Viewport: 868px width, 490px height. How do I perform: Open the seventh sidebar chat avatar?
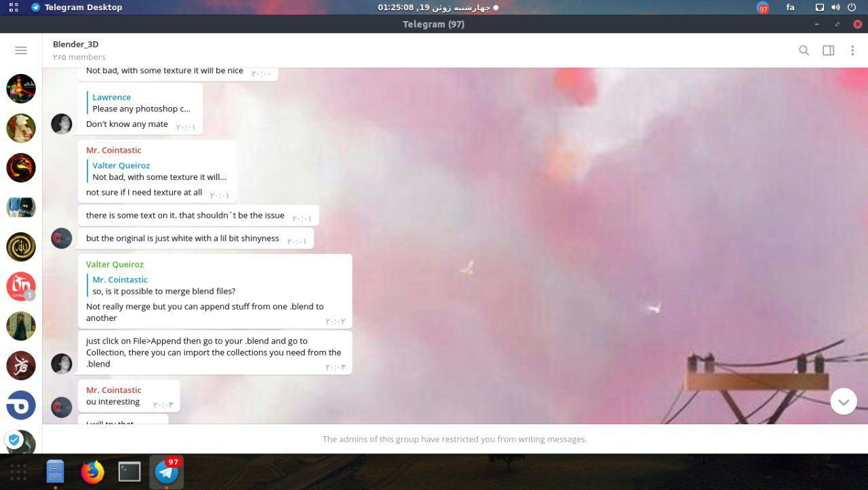(21, 326)
